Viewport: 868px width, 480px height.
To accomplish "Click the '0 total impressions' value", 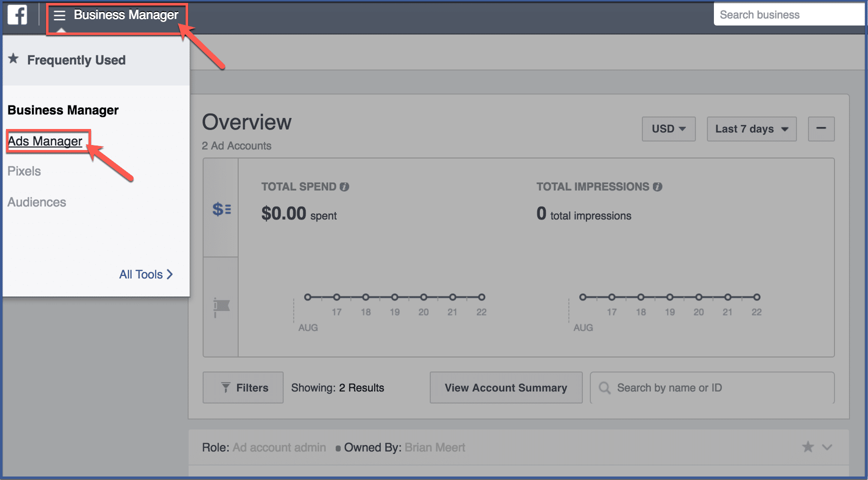I will [584, 214].
